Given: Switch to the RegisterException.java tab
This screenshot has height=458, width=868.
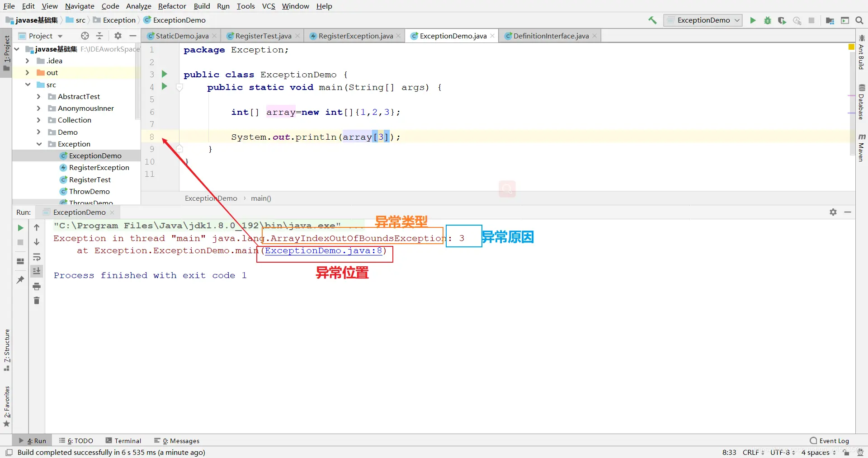Looking at the screenshot, I should (x=355, y=36).
